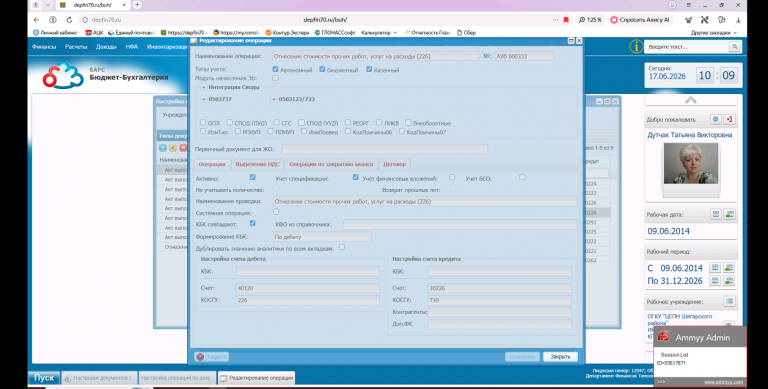The width and height of the screenshot is (768, 389).
Task: Switch to the Договор tab
Action: pos(394,164)
